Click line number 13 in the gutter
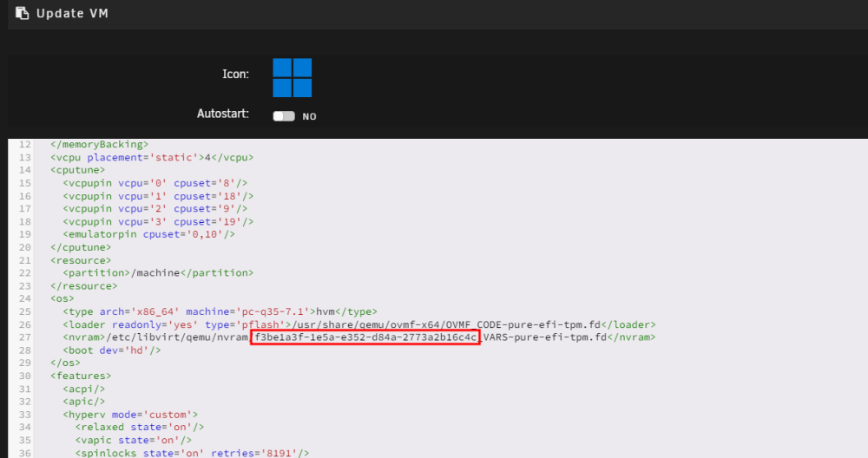Image resolution: width=868 pixels, height=458 pixels. (25, 158)
